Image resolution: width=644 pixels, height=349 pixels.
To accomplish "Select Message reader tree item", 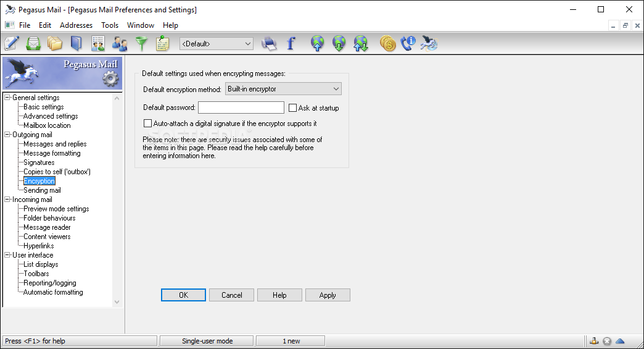I will (47, 227).
